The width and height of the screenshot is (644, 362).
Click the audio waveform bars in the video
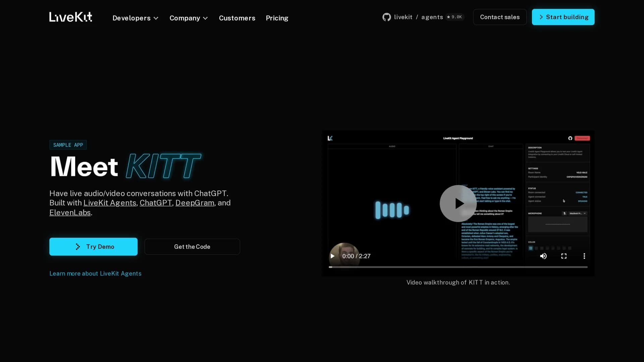point(392,210)
